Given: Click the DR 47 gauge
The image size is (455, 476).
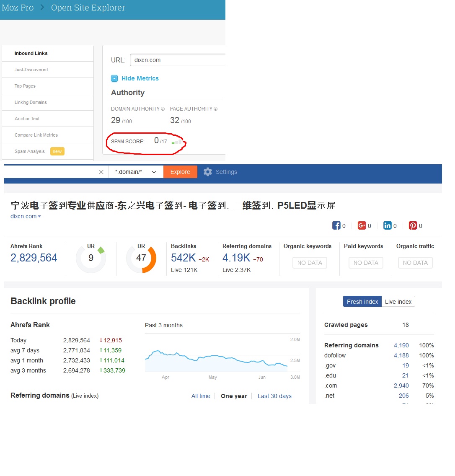Looking at the screenshot, I should (141, 258).
